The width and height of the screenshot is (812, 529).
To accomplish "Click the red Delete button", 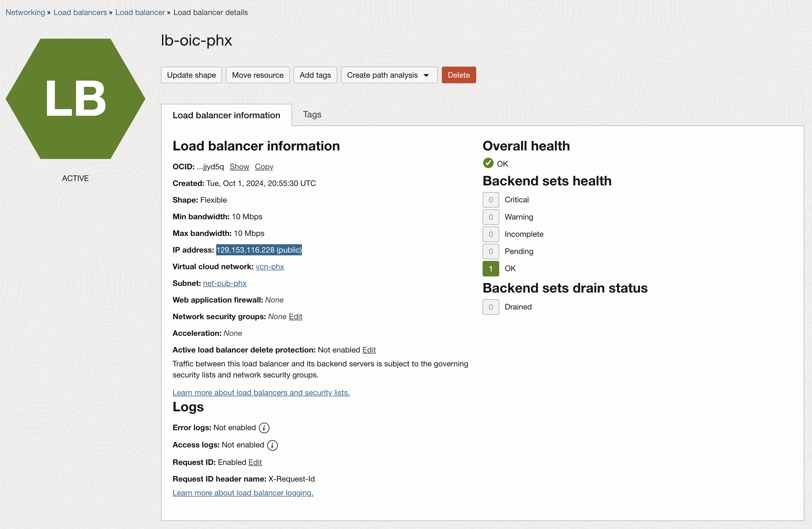I will tap(458, 75).
